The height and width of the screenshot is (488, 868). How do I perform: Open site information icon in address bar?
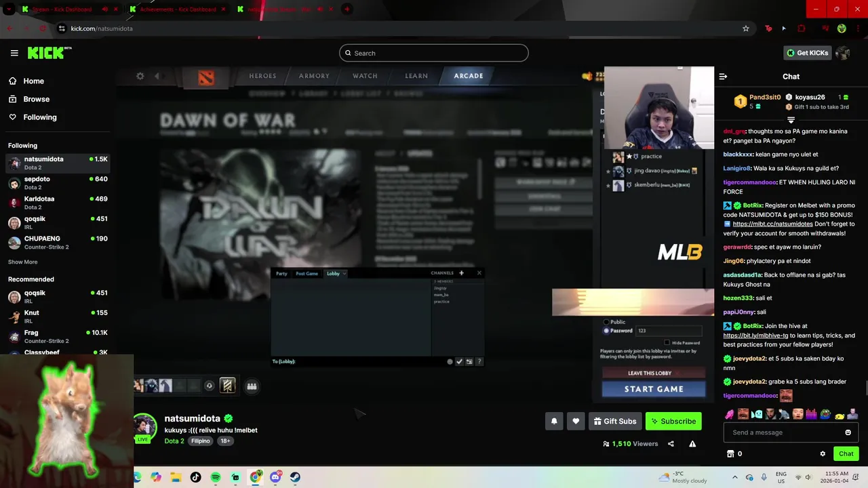coord(62,28)
